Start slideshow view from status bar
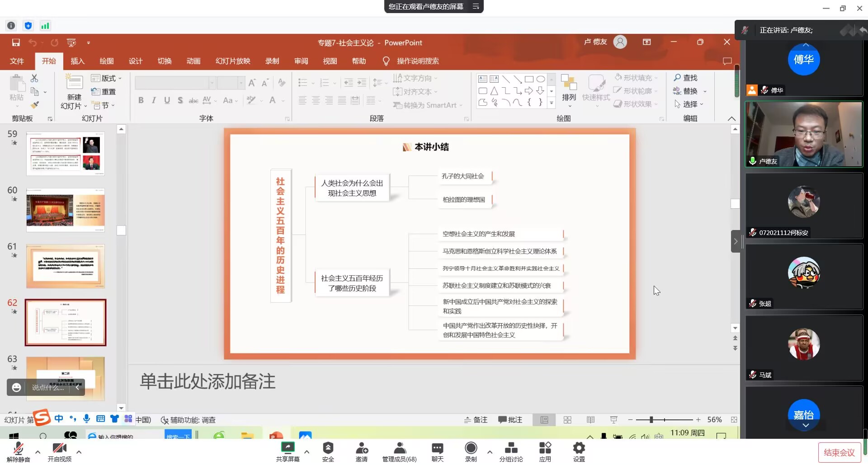The image size is (868, 465). pyautogui.click(x=613, y=420)
